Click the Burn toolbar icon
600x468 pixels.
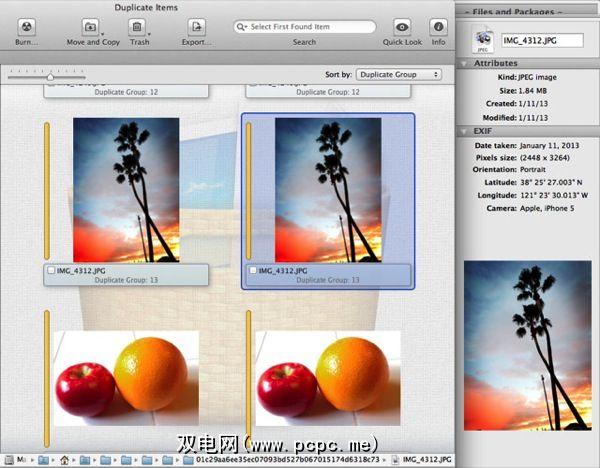[x=28, y=27]
